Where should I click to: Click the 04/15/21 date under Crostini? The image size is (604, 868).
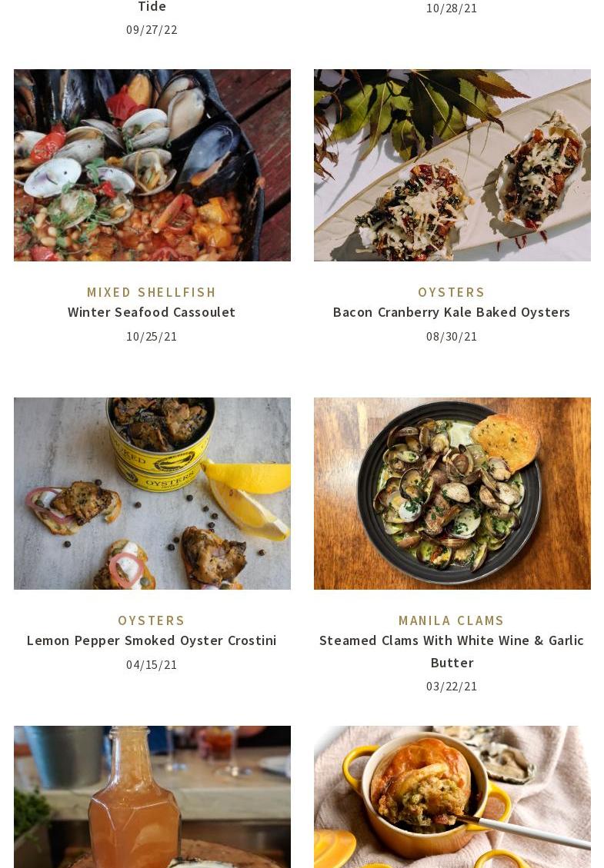click(x=152, y=665)
